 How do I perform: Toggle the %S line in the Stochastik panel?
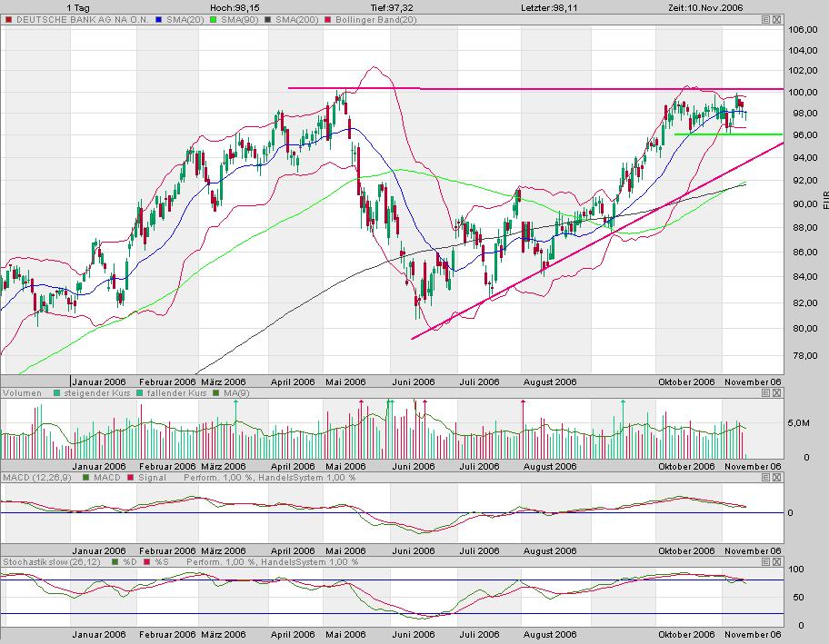click(146, 561)
